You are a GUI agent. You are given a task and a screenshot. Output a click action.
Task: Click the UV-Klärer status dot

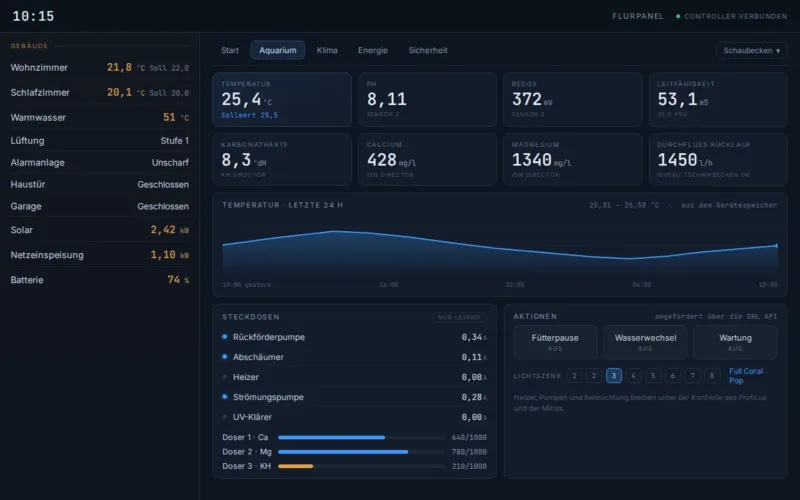(224, 417)
